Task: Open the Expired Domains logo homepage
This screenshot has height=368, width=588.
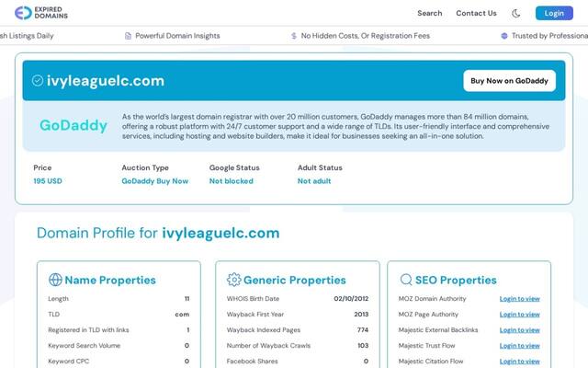Action: coord(41,13)
